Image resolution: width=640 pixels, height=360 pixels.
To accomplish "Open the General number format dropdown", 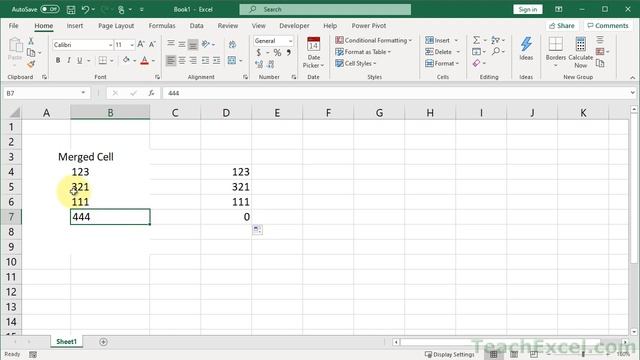I will (290, 41).
